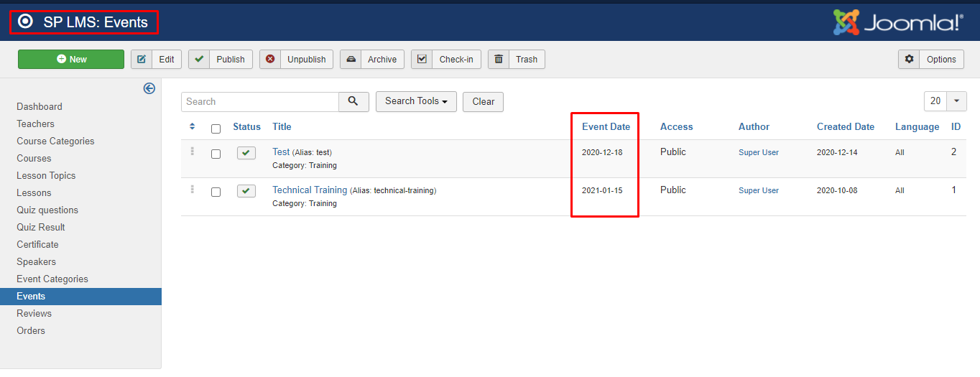
Task: Tick the Technical Training event checkbox
Action: (x=216, y=192)
